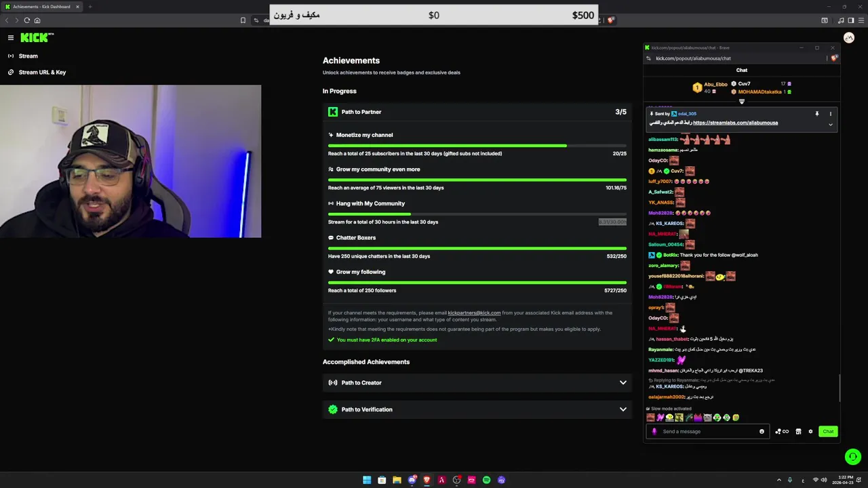This screenshot has width=868, height=488.
Task: Click the streamer webcam preview
Action: point(130,161)
